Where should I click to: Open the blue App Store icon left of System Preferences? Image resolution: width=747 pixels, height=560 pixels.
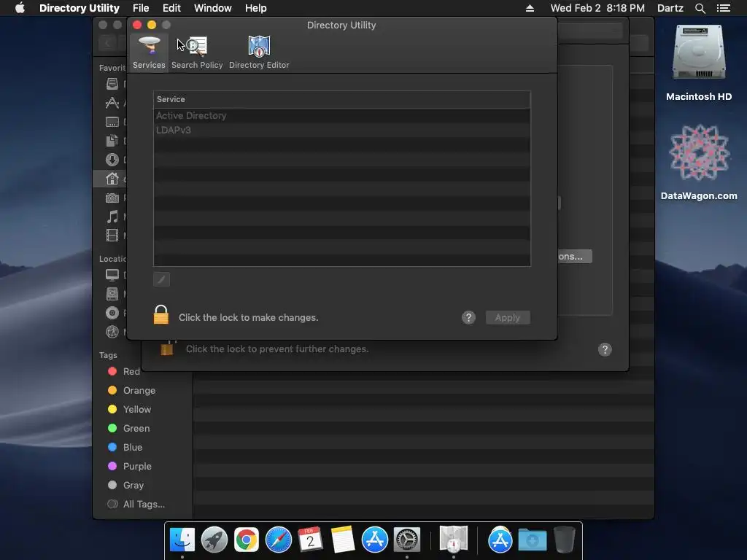tap(374, 540)
